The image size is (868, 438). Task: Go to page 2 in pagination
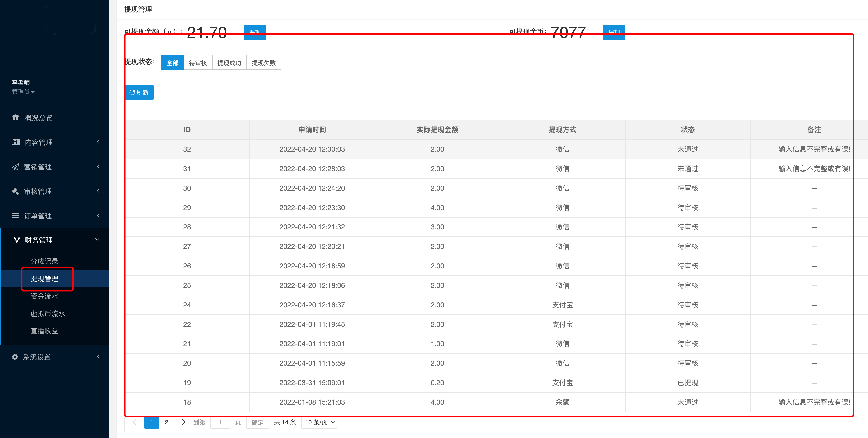tap(166, 422)
